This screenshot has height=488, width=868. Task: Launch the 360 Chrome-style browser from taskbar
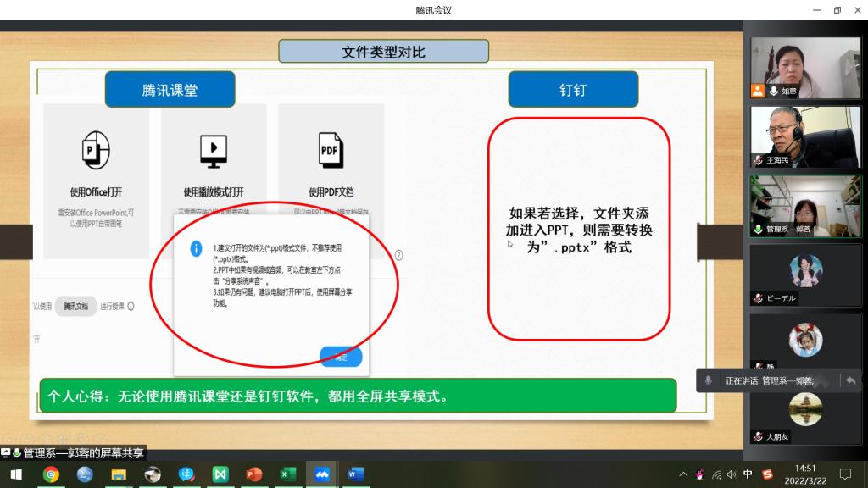[51, 474]
